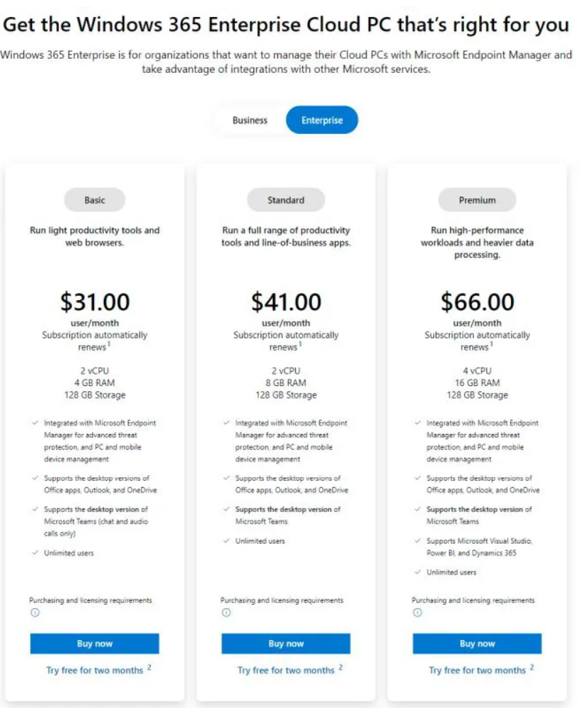Open the Standard plan licensing info icon
588x708 pixels.
click(226, 613)
